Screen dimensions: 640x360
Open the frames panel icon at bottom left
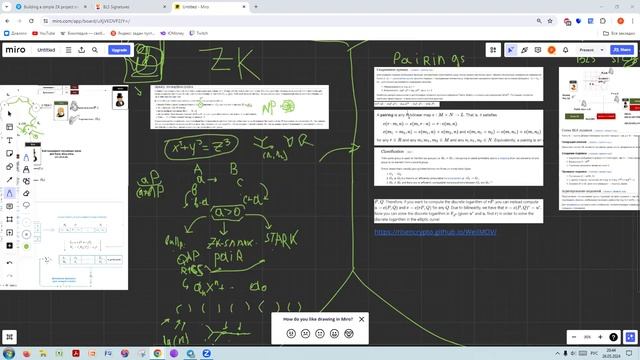[x=9, y=337]
